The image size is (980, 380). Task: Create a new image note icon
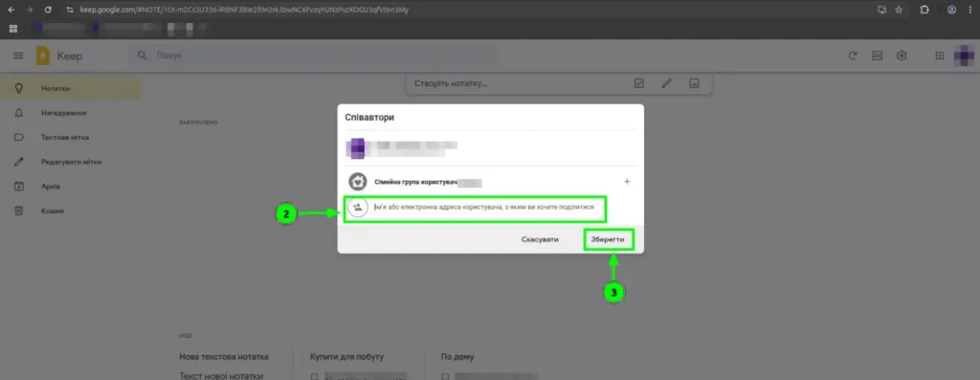(693, 83)
